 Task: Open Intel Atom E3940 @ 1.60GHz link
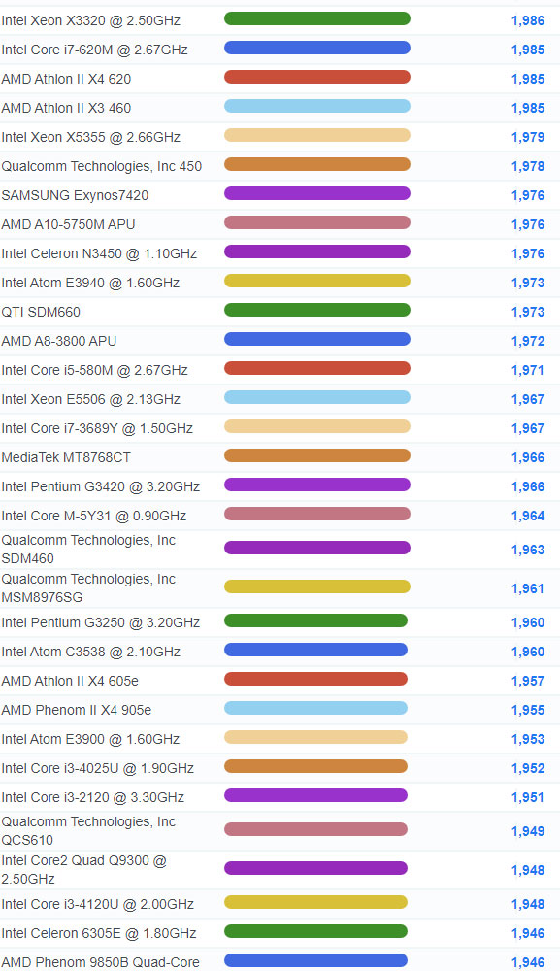tap(90, 283)
